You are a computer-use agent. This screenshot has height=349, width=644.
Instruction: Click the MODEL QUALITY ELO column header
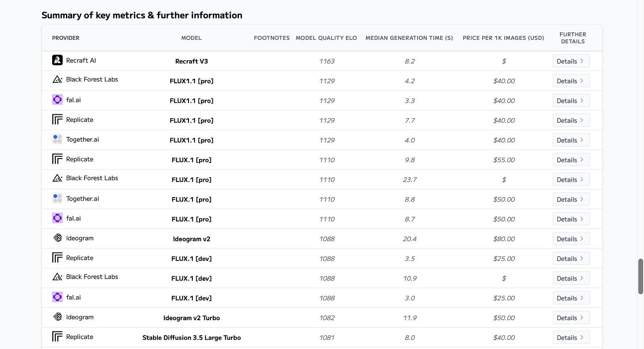tap(326, 38)
